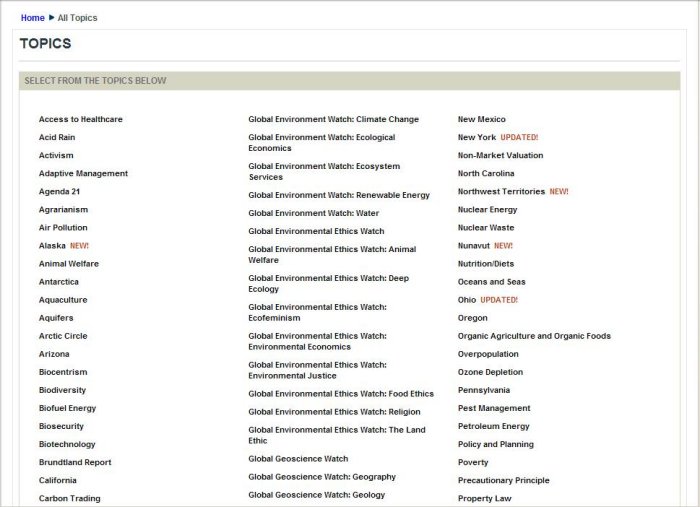Image resolution: width=700 pixels, height=507 pixels.
Task: Select the Pest Management topic
Action: (494, 408)
